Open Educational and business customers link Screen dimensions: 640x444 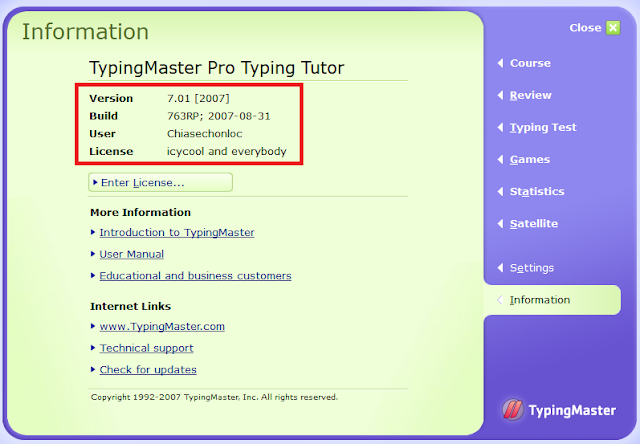[195, 276]
